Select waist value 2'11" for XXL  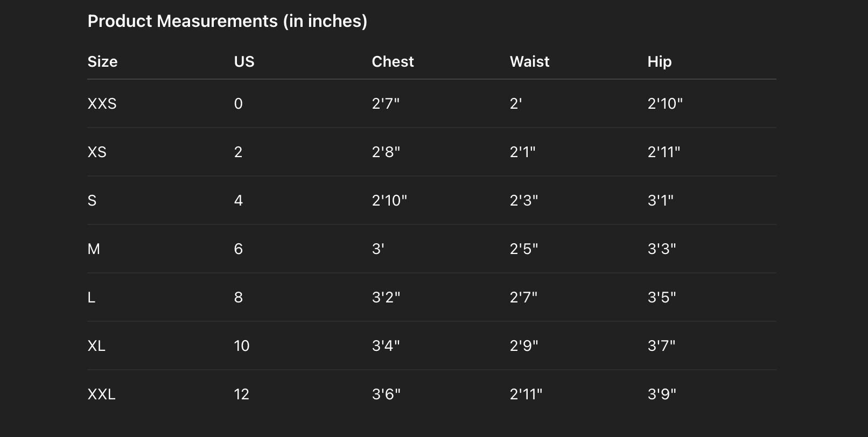[x=526, y=394]
